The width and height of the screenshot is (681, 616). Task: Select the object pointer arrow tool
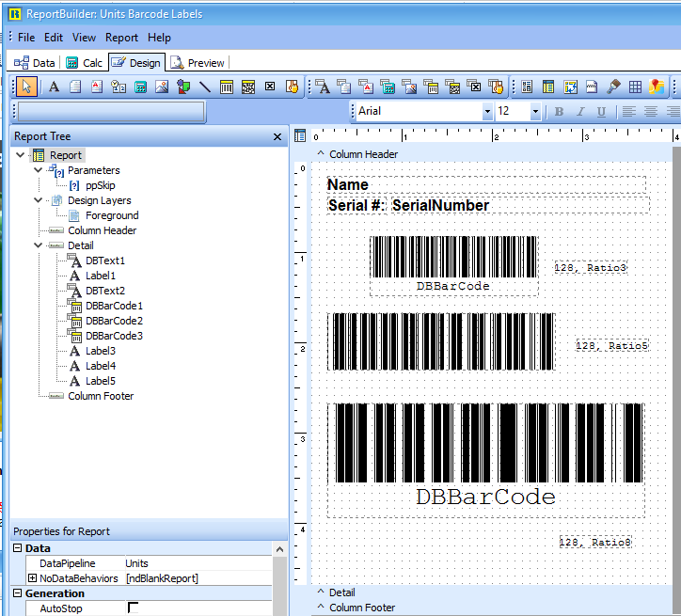[x=26, y=87]
